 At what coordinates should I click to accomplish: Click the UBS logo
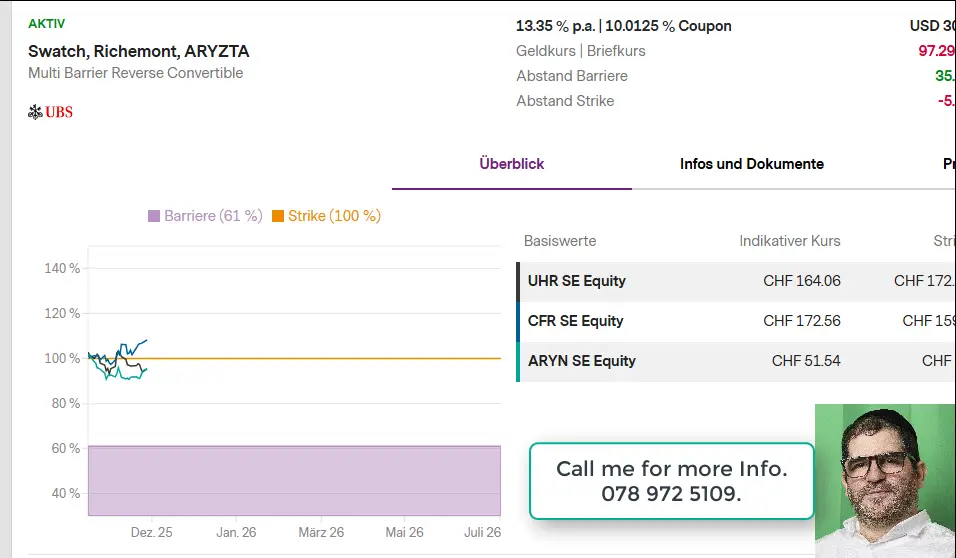tap(51, 112)
